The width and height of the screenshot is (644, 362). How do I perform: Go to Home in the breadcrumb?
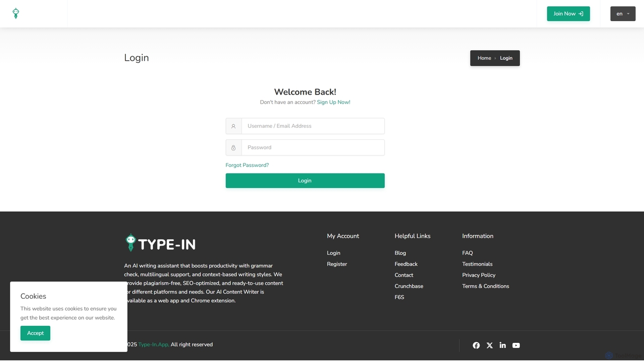pos(484,58)
